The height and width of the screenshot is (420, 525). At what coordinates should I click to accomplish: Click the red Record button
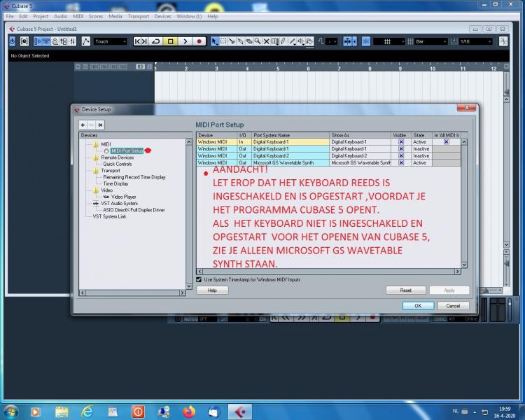pyautogui.click(x=199, y=41)
